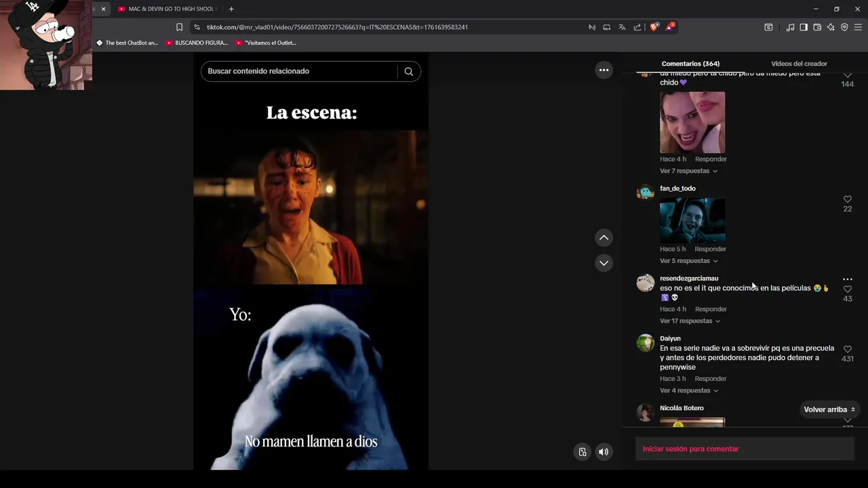868x488 pixels.
Task: Open the Brave Rewards triangle icon
Action: click(670, 27)
